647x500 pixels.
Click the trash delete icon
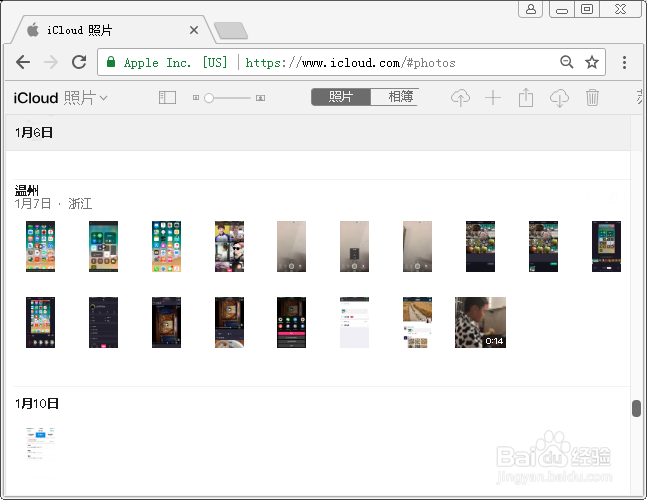[592, 97]
